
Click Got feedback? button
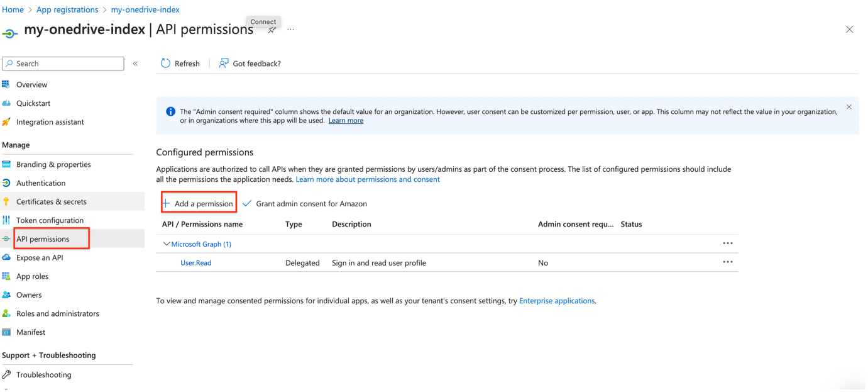tap(250, 64)
